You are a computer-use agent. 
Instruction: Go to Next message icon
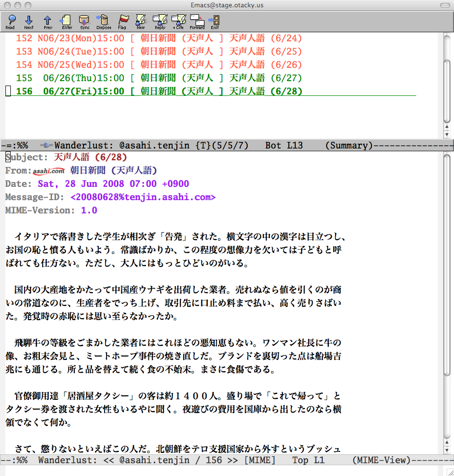point(29,22)
